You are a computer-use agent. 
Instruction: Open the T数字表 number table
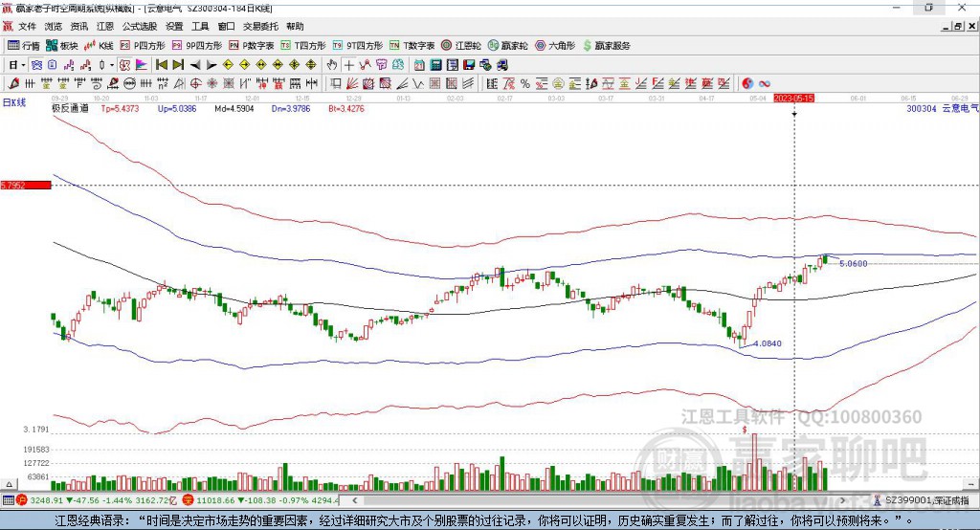coord(412,45)
